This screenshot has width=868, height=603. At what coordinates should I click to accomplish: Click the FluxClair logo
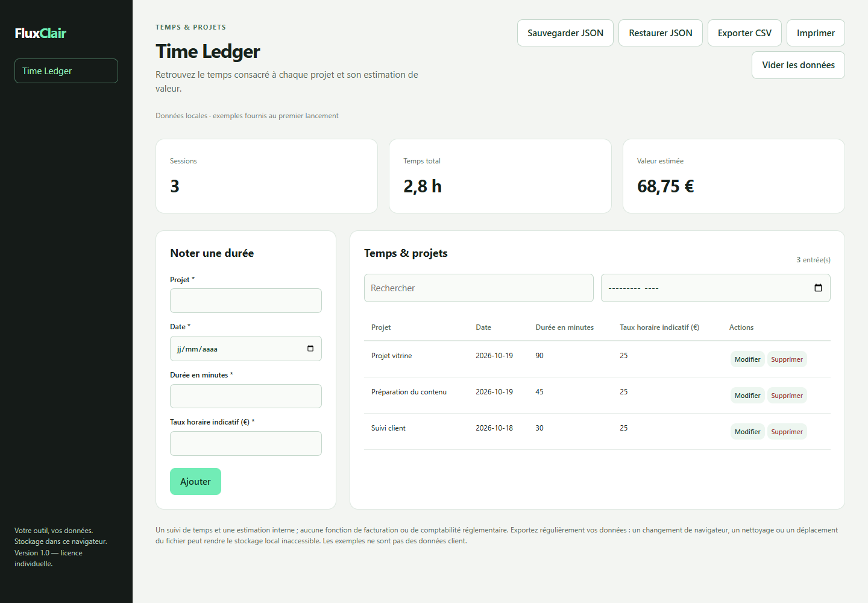point(40,33)
